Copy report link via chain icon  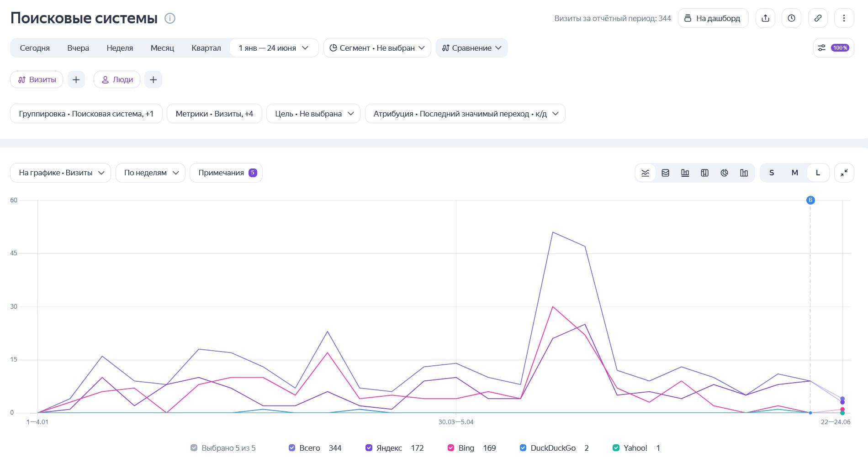[818, 18]
